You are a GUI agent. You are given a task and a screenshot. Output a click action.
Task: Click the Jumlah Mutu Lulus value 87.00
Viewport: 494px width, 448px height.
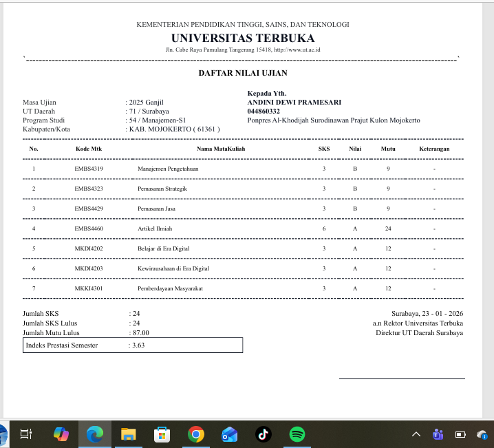coord(141,332)
